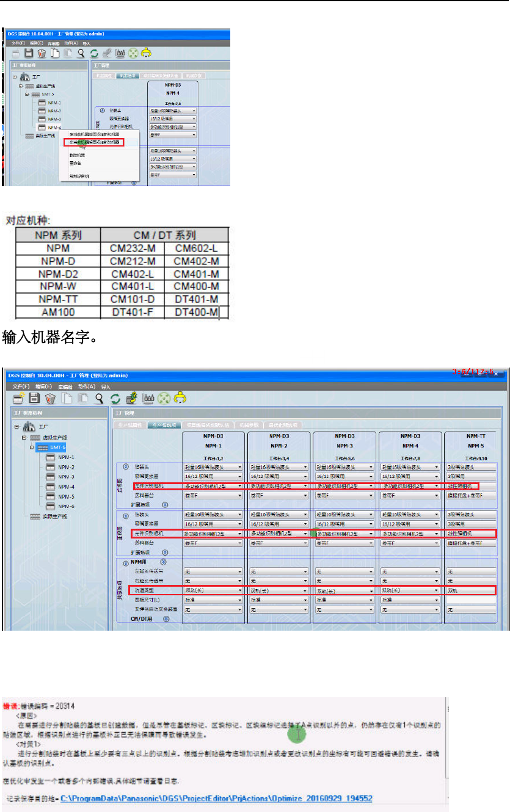The image size is (510, 812).
Task: Open the 动作(A) menu in the NPM-6 window
Action: 88,386
